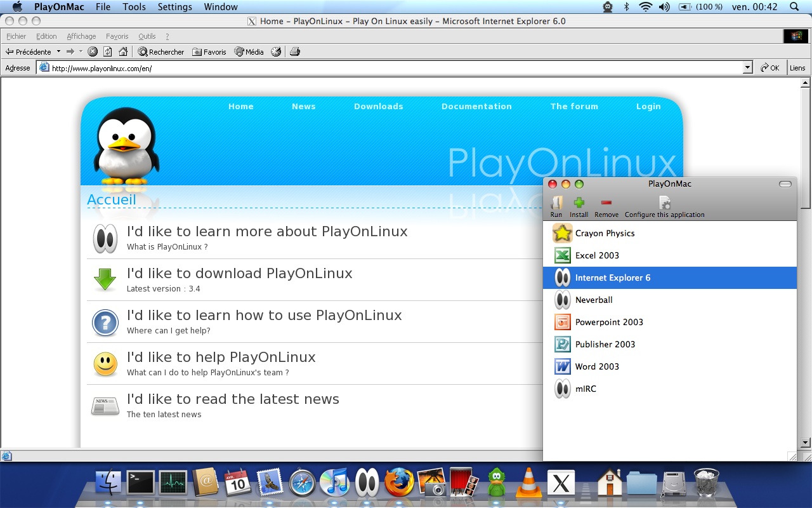Image resolution: width=812 pixels, height=508 pixels.
Task: Open Terminal from the Dock
Action: tap(141, 483)
